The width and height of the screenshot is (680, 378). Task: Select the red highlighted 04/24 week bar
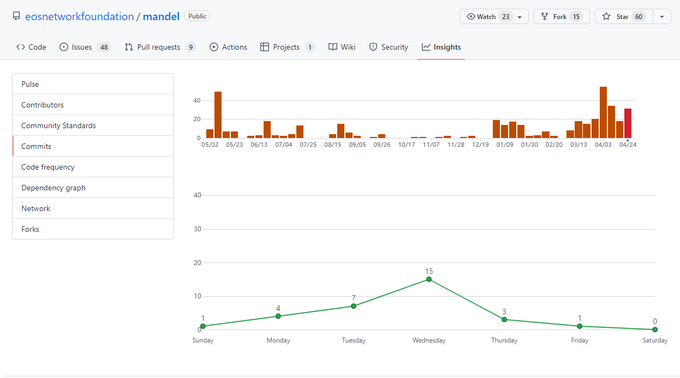pyautogui.click(x=628, y=123)
